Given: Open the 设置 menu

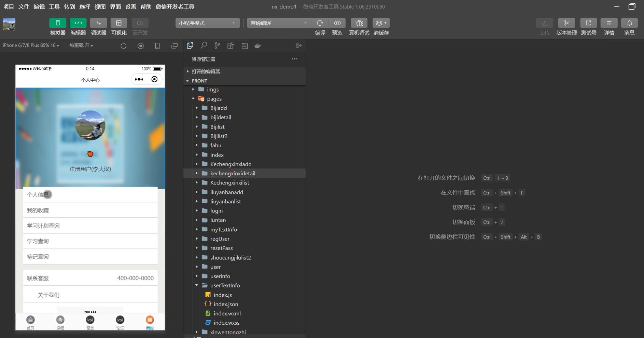Looking at the screenshot, I should (130, 6).
